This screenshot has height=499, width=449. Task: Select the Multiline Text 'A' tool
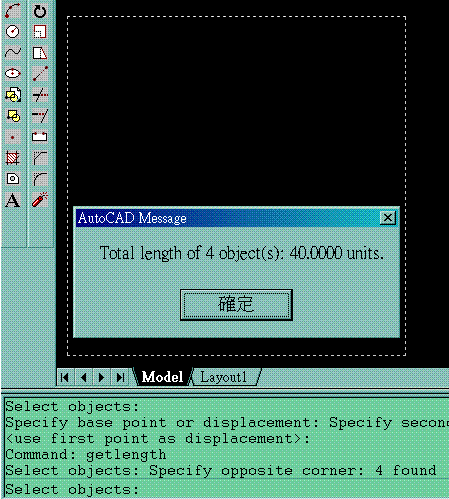(x=13, y=200)
